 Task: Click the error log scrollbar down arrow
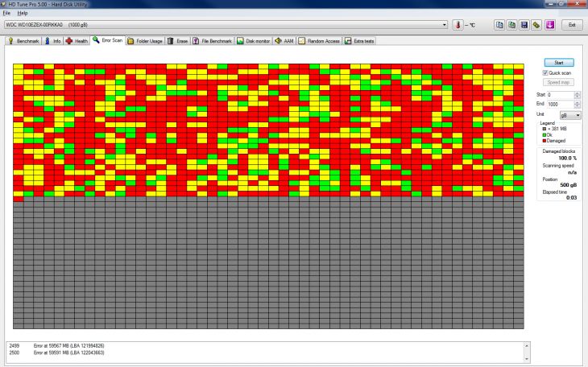(527, 359)
